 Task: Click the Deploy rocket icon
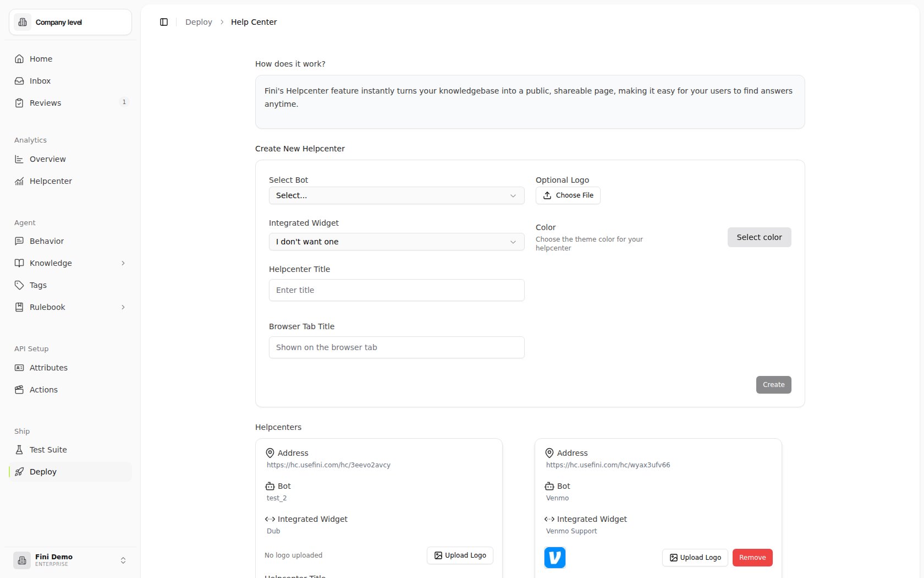19,472
